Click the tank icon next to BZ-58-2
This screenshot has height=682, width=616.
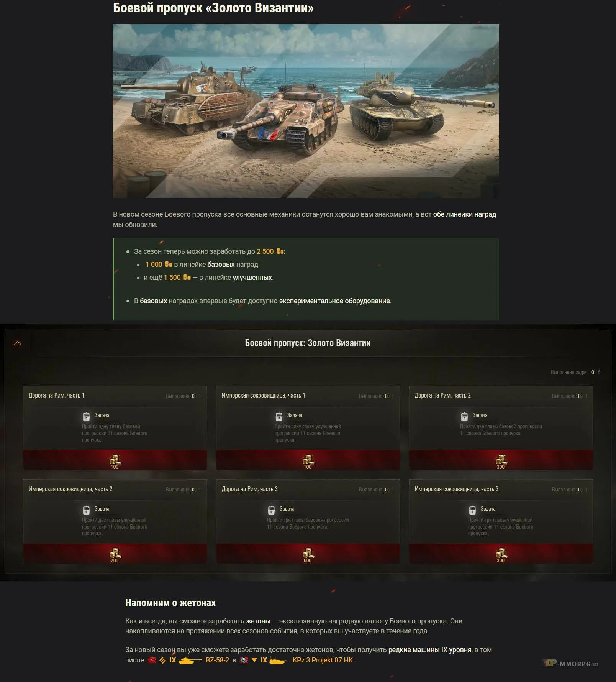point(190,660)
